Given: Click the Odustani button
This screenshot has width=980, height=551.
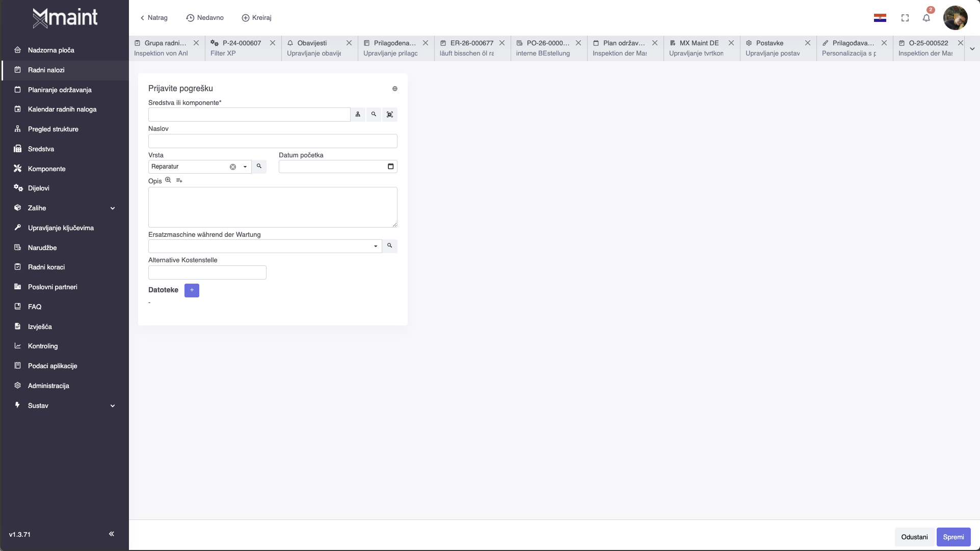Looking at the screenshot, I should click(x=914, y=537).
